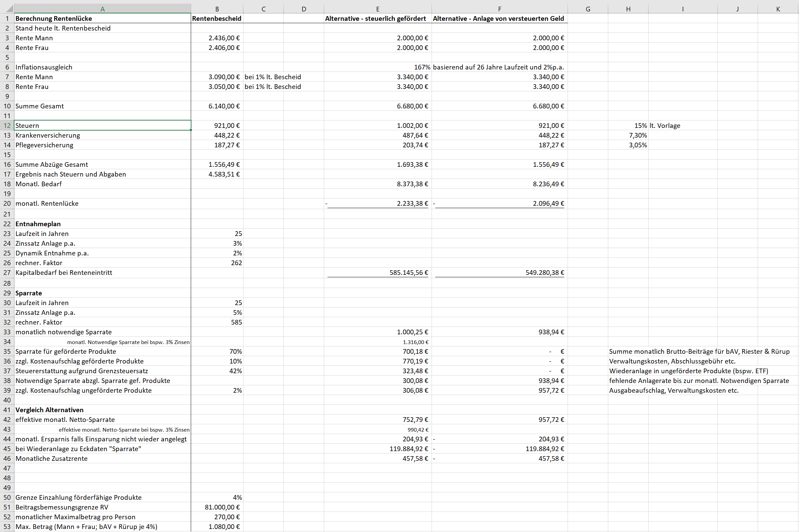Select column E header
The height and width of the screenshot is (532, 799).
(378, 9)
